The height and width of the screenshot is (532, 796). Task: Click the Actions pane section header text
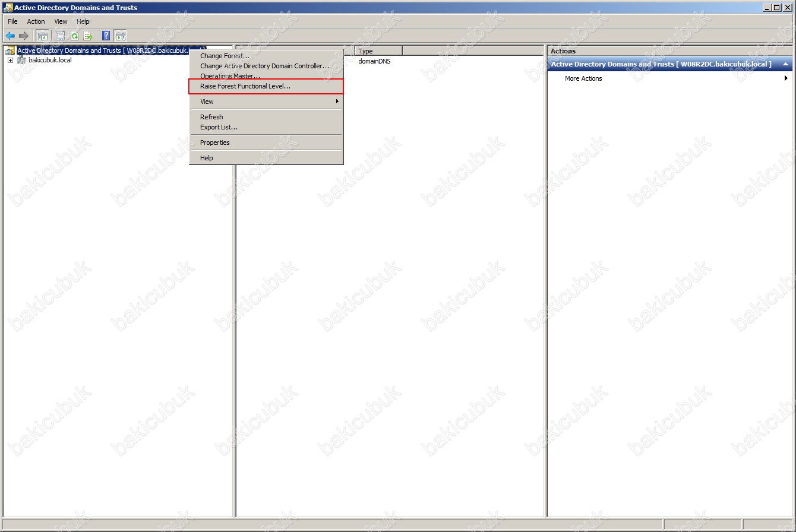click(x=661, y=64)
